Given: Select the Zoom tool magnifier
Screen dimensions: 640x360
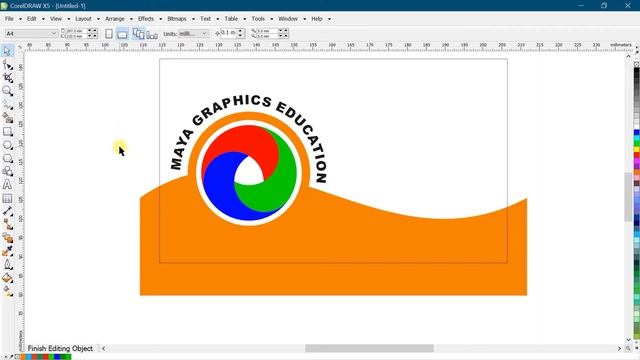Looking at the screenshot, I should click(x=7, y=91).
